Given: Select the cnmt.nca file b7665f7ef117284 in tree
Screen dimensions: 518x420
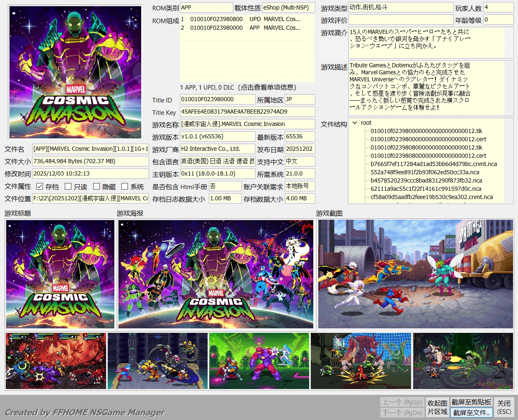Looking at the screenshot, I should [x=433, y=164].
